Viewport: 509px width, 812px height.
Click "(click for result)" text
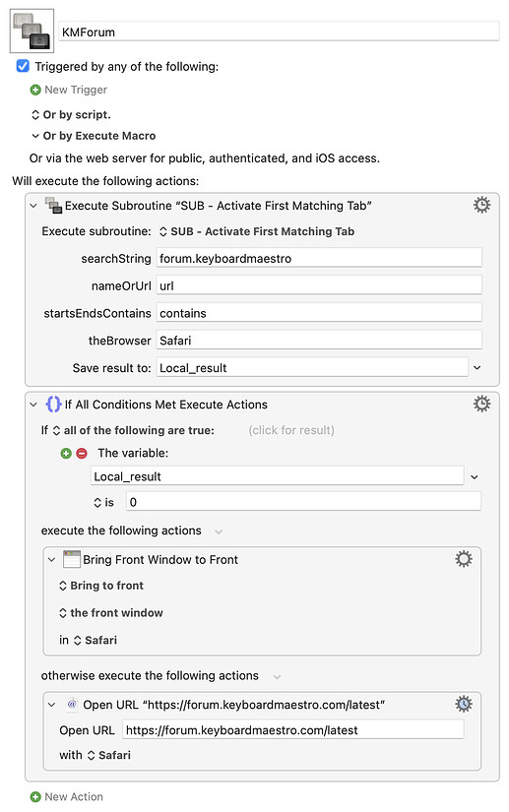[x=291, y=430]
